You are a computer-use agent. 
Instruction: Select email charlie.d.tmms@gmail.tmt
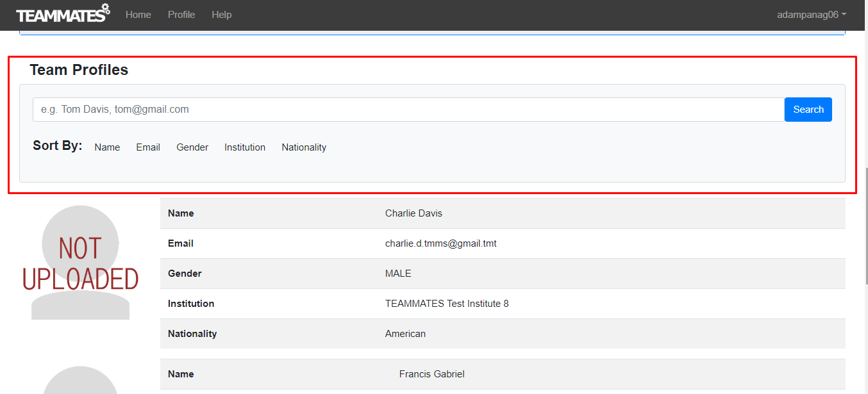click(x=441, y=243)
